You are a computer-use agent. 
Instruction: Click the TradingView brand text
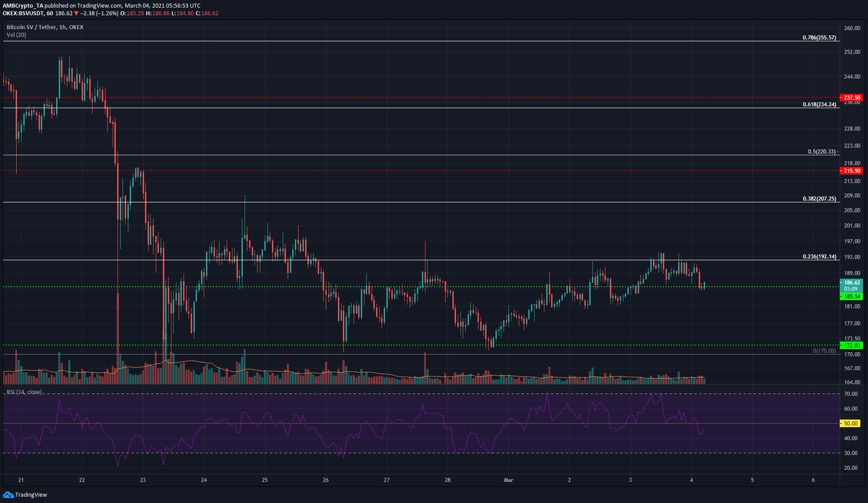point(31,495)
